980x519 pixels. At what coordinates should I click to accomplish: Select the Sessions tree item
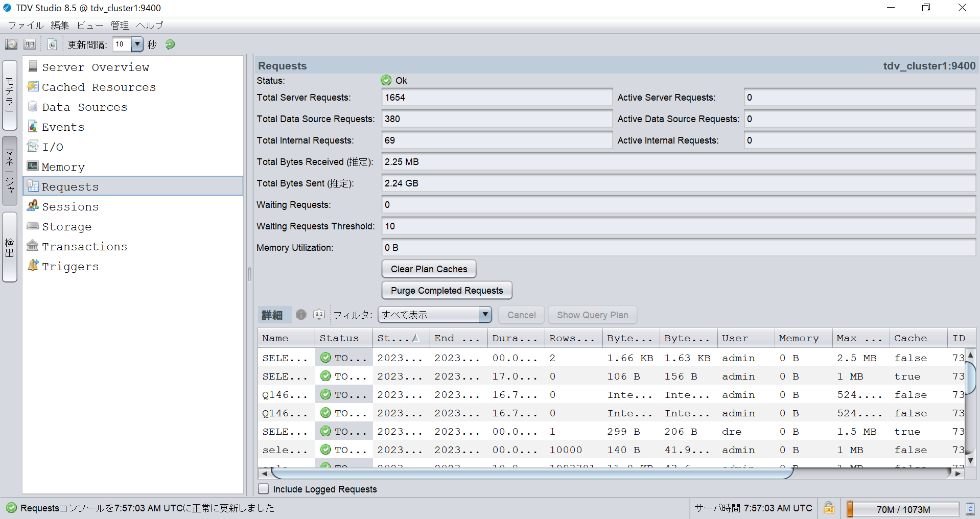pos(133,206)
